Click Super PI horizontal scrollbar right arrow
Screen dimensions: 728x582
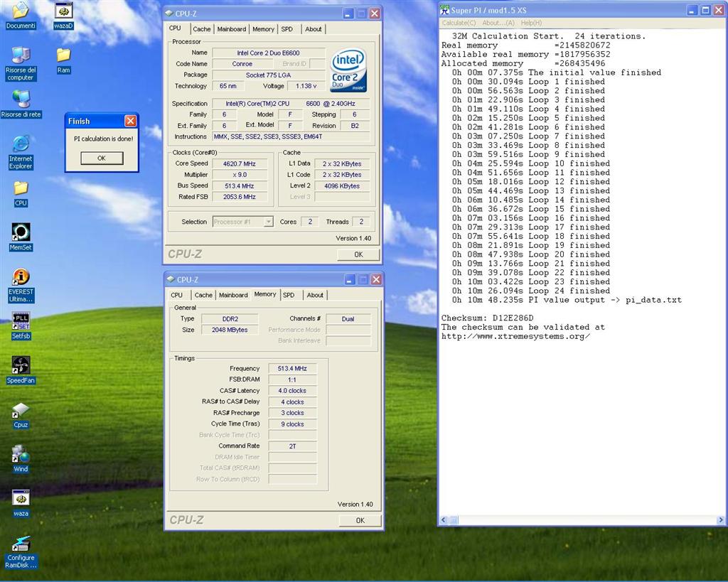pos(721,519)
